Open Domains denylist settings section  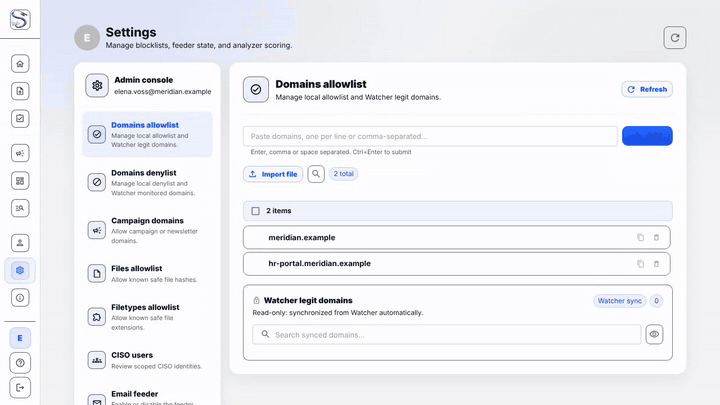(147, 182)
